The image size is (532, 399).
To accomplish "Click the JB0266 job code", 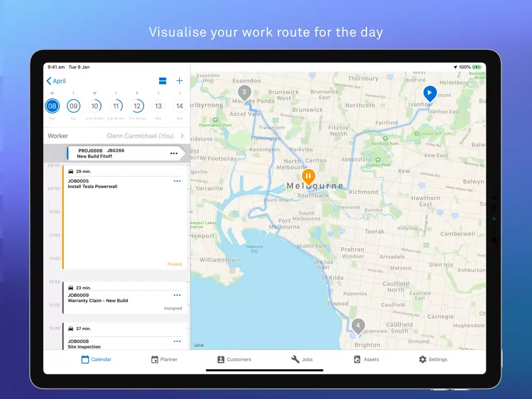I will (x=115, y=151).
